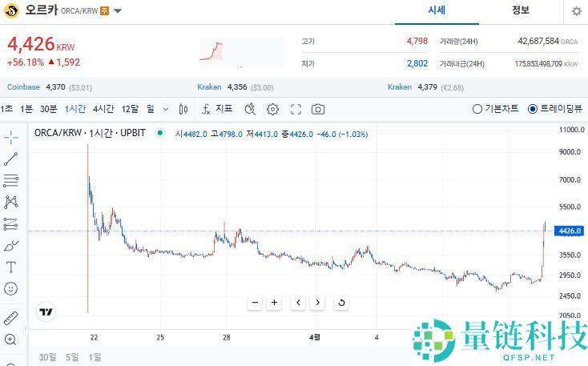The image size is (588, 366).
Task: Click the 저가 value 2,802
Action: click(417, 63)
